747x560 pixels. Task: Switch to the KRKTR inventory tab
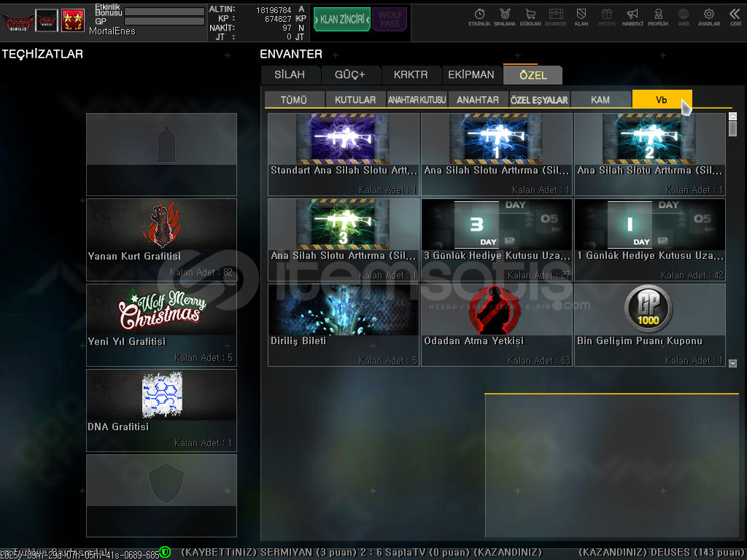point(411,75)
